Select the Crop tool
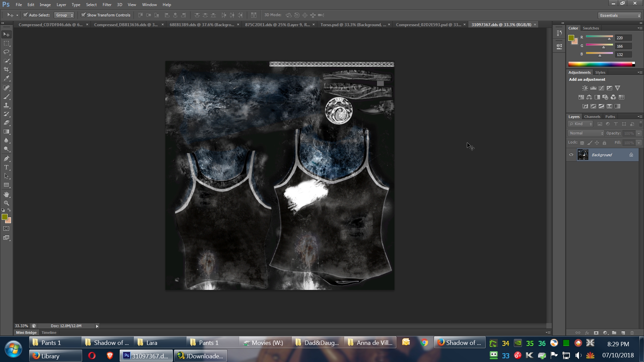Viewport: 644px width, 362px height. (6, 69)
